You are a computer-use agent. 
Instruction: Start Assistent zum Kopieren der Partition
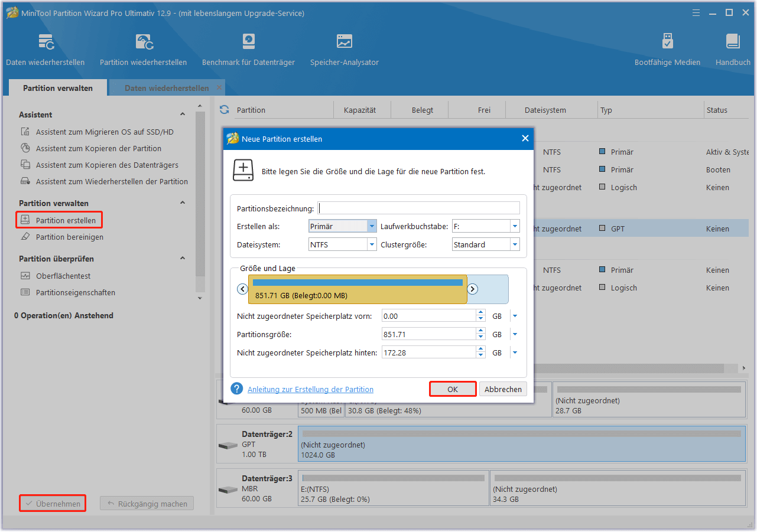point(91,149)
